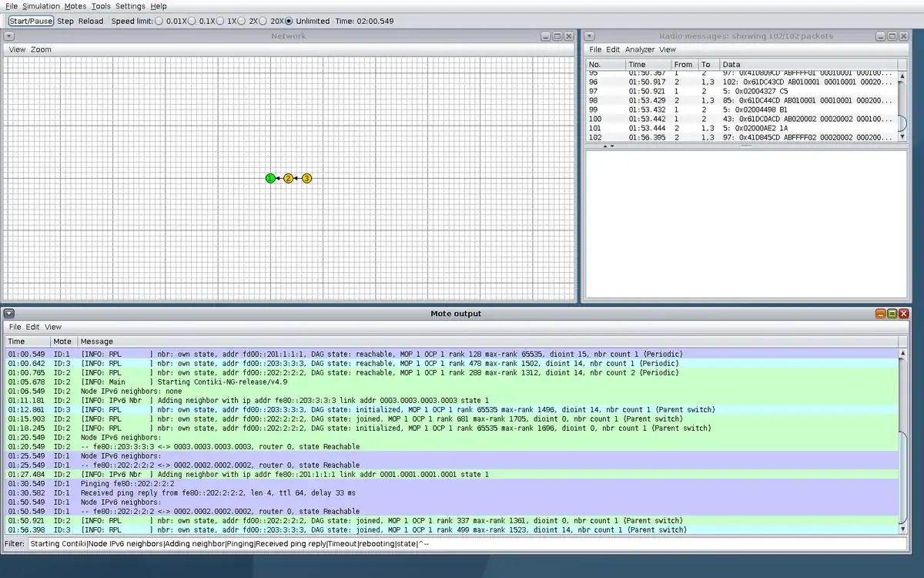This screenshot has width=924, height=578.
Task: Select radio packet 99 data '0x02004498 B1'
Action: (x=755, y=109)
